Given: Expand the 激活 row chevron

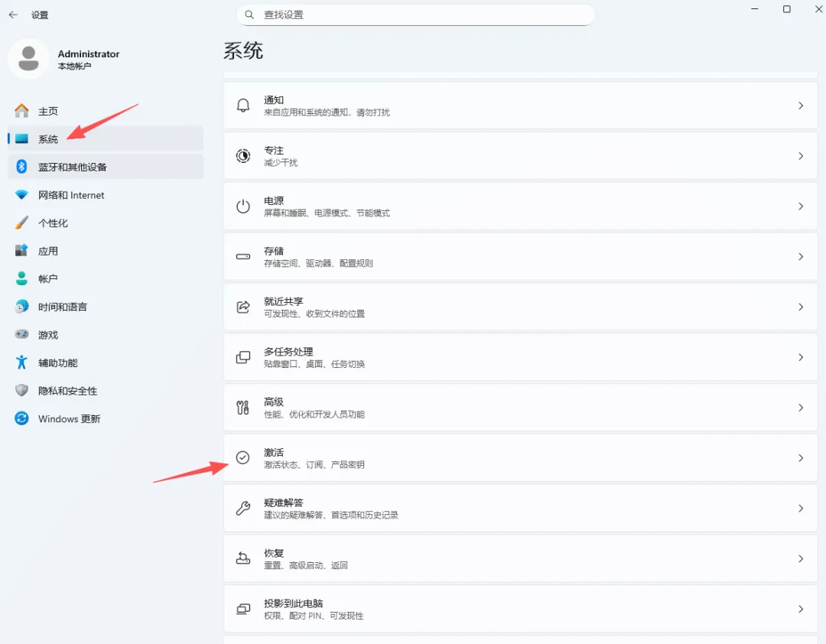Looking at the screenshot, I should point(801,458).
